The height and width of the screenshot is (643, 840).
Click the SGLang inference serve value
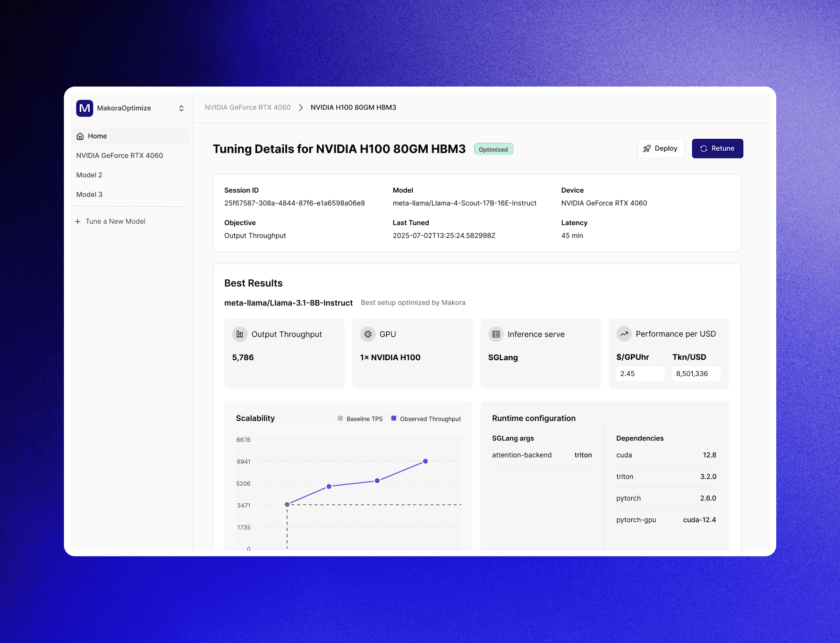click(503, 357)
